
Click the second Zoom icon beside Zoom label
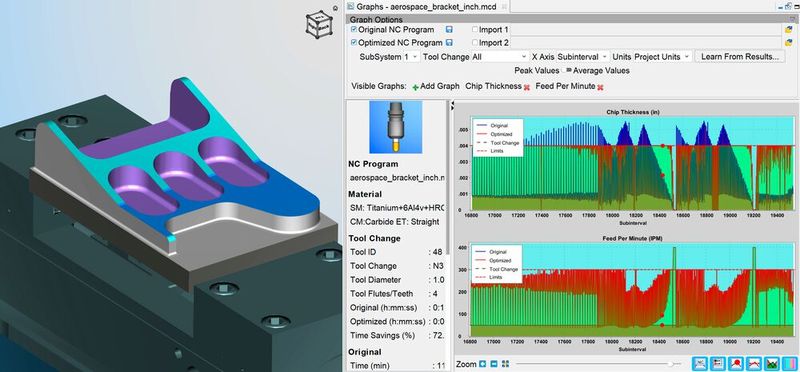tap(493, 364)
